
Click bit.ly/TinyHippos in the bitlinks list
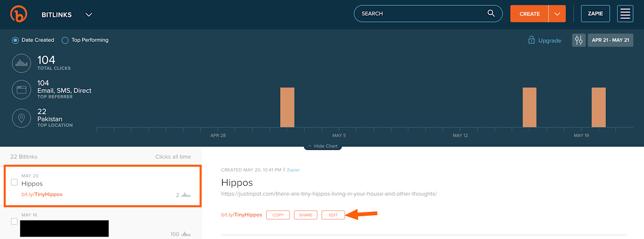coord(42,194)
